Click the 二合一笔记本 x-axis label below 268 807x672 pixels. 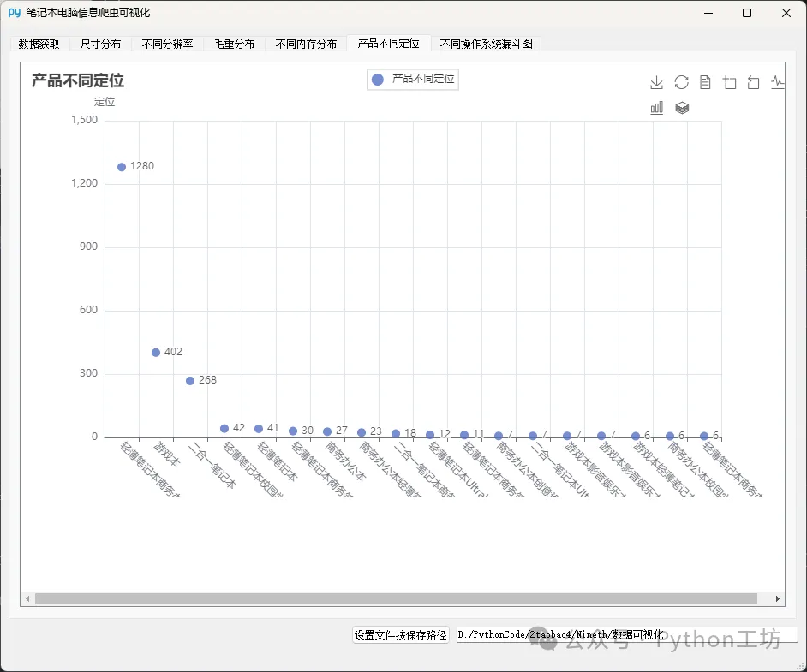coord(212,465)
